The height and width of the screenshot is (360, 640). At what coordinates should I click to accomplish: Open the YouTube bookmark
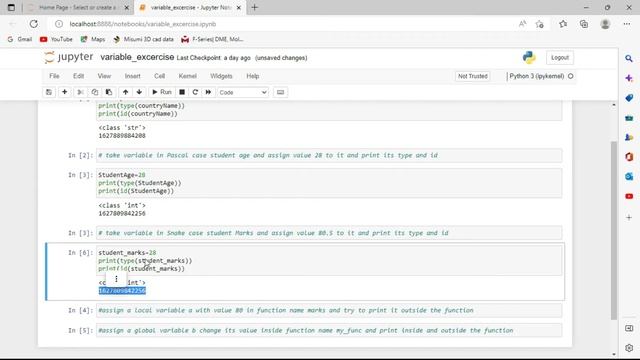point(56,39)
